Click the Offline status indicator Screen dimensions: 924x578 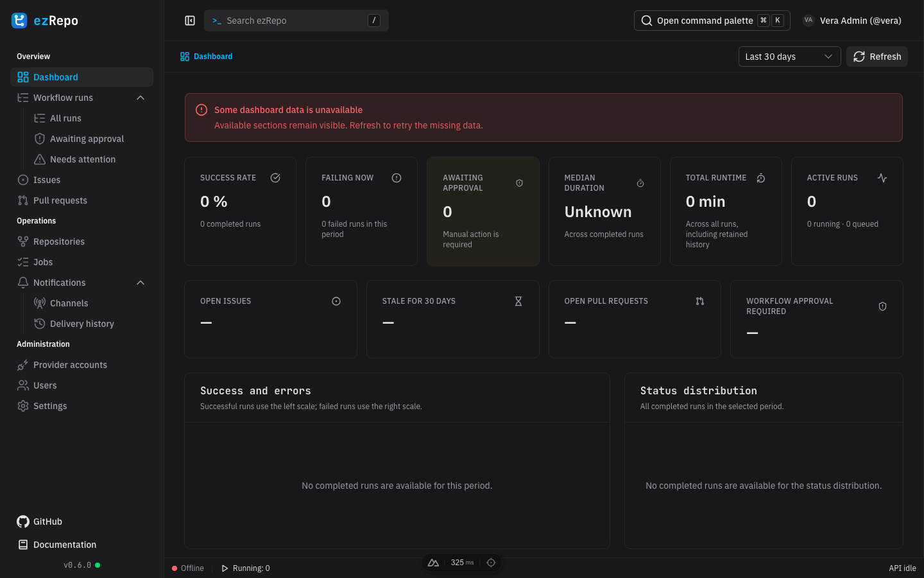click(188, 568)
